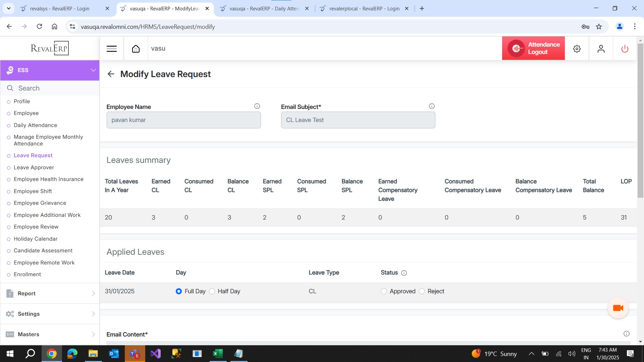The height and width of the screenshot is (362, 644).
Task: Click orange video camera floating button
Action: coord(618,308)
